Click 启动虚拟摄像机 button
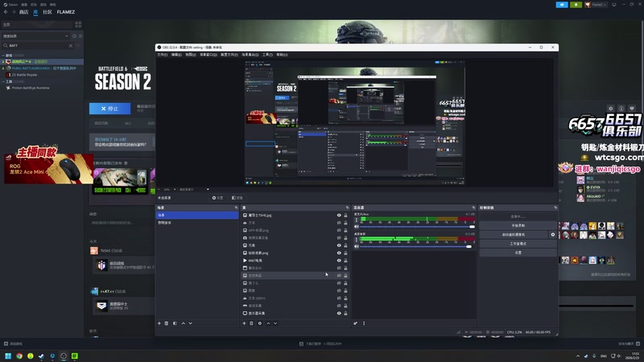Viewport: 644px width, 362px height. pyautogui.click(x=514, y=235)
